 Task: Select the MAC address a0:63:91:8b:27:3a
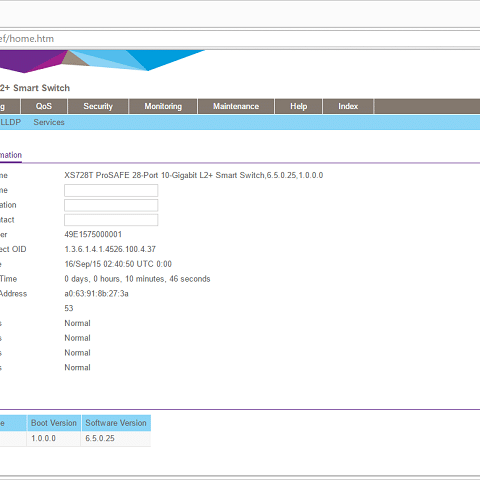(x=96, y=294)
